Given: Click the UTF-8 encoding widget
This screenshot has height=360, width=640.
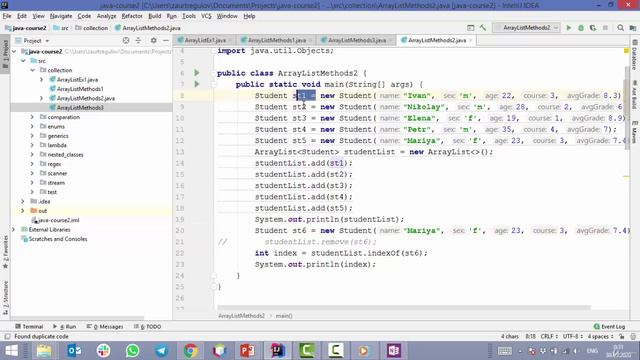Looking at the screenshot, I should pyautogui.click(x=573, y=336).
